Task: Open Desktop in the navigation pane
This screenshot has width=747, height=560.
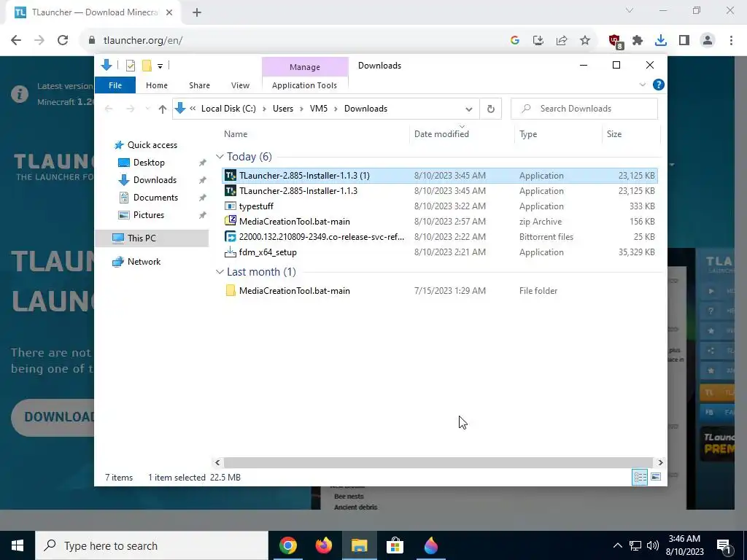Action: (149, 163)
